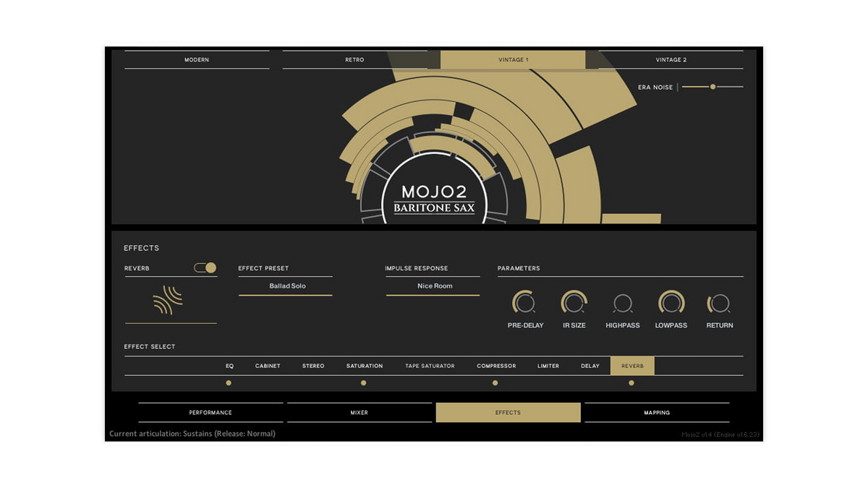Click the HIGHPASS knob
The image size is (868, 488).
[623, 303]
